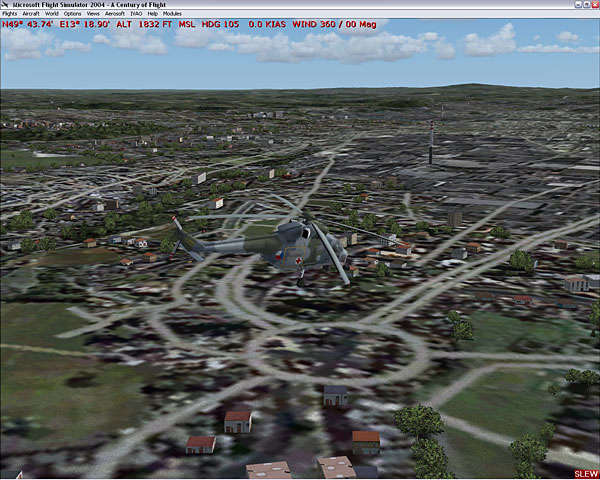Viewport: 600px width, 480px height.
Task: Open the IVAO menu
Action: click(136, 13)
